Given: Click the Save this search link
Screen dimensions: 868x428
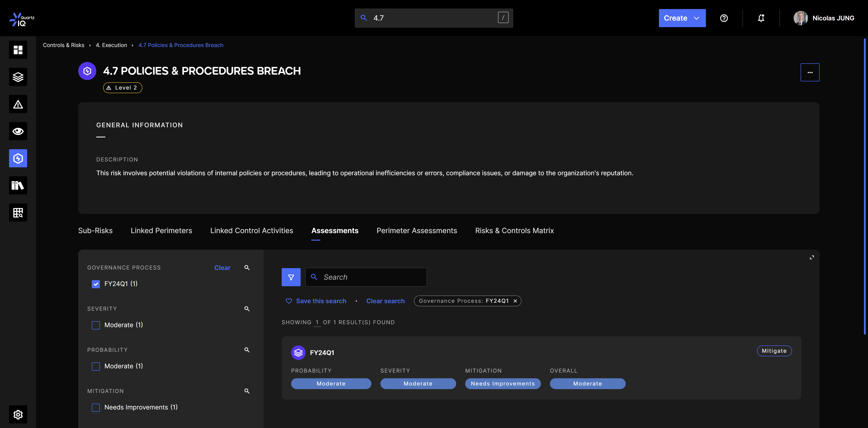Looking at the screenshot, I should [321, 301].
